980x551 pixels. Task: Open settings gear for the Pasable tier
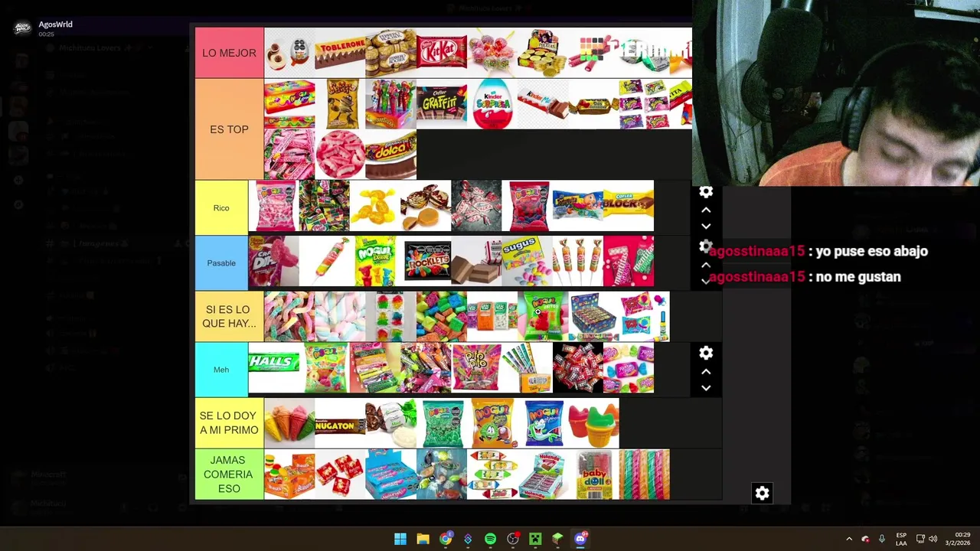(x=706, y=246)
